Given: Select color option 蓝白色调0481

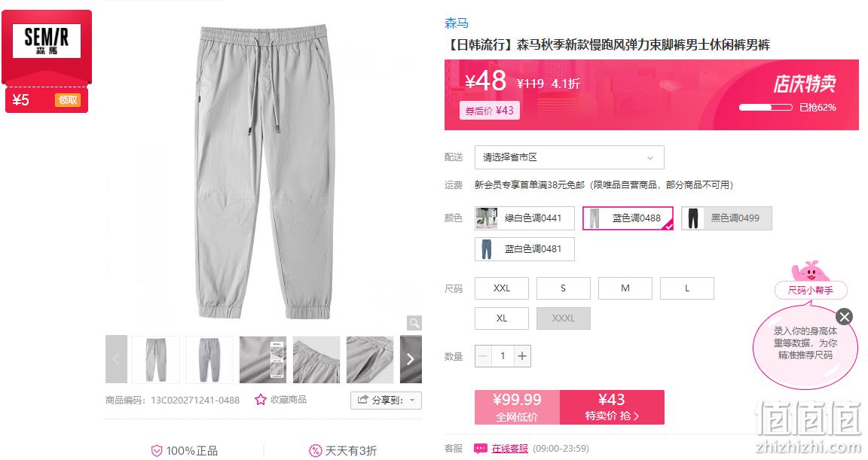Looking at the screenshot, I should (x=524, y=248).
